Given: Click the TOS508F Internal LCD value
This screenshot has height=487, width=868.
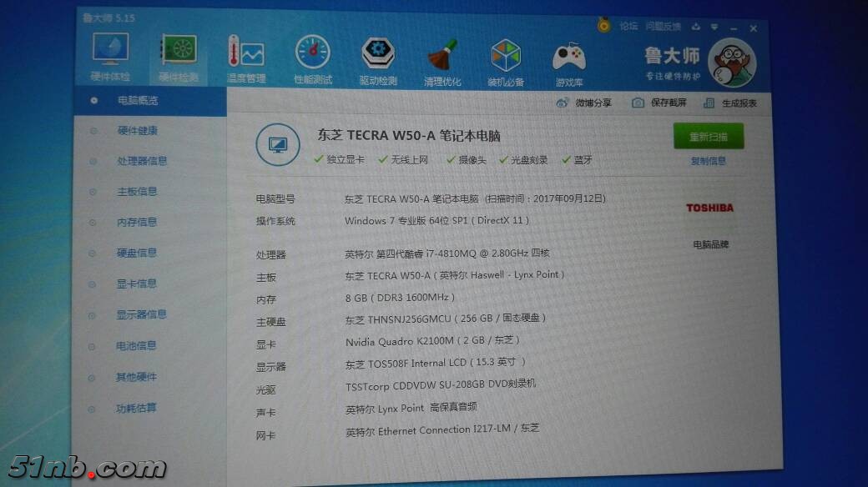Looking at the screenshot, I should pyautogui.click(x=435, y=363).
